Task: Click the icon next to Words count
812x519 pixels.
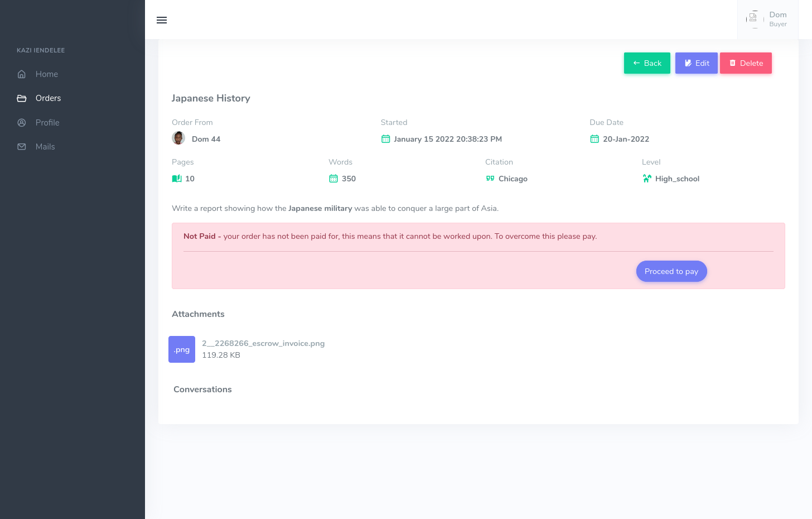Action: coord(333,179)
